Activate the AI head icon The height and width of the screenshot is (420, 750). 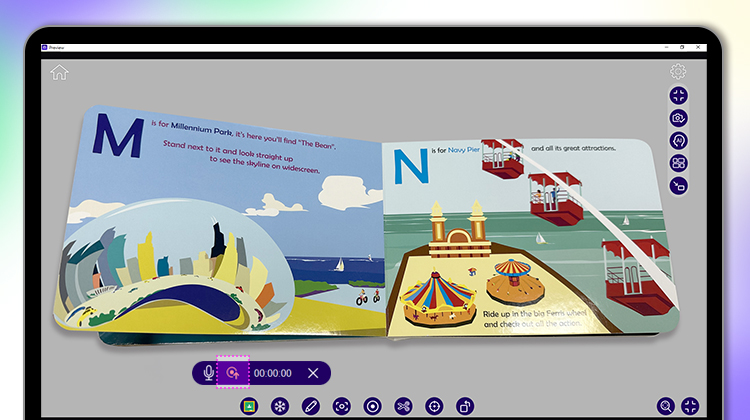pos(678,141)
